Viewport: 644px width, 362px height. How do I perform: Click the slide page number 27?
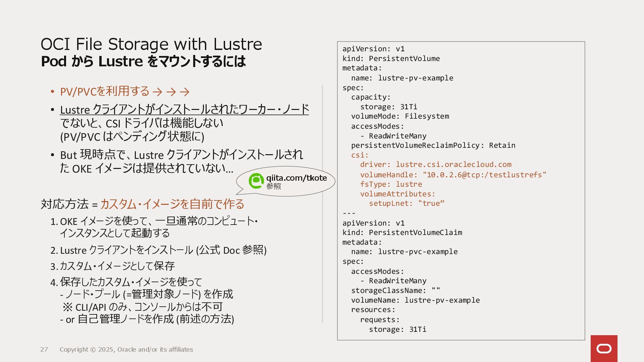[44, 350]
